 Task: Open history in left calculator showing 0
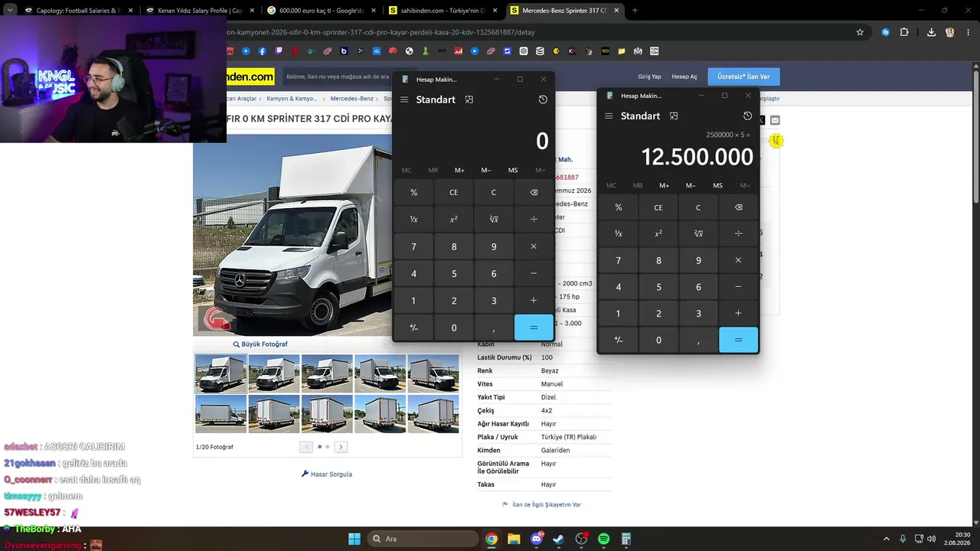(543, 99)
